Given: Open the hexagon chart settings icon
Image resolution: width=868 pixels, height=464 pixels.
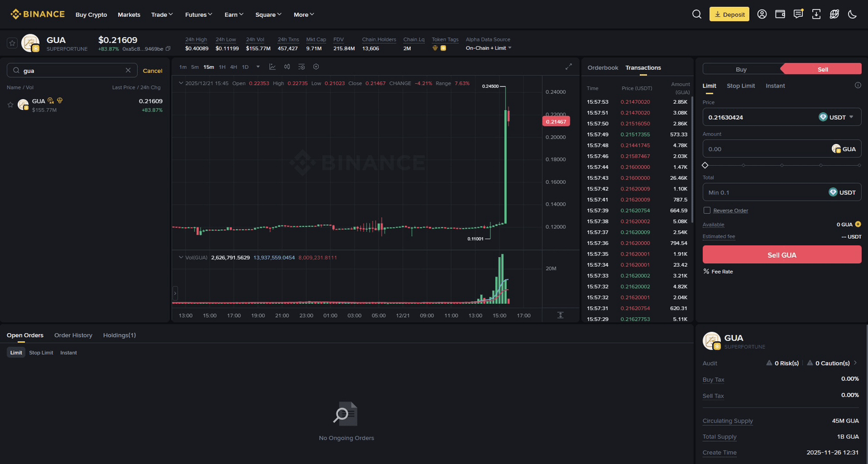Looking at the screenshot, I should (x=316, y=67).
